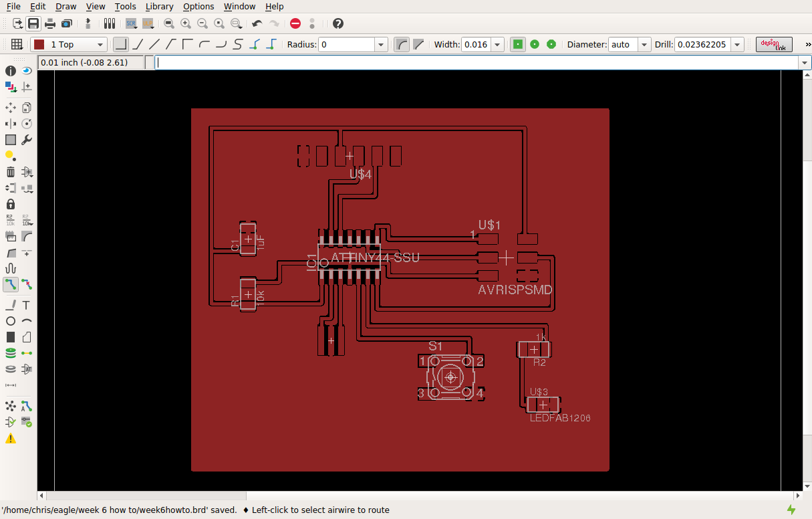
Task: Toggle the octagon via shape
Action: point(551,44)
